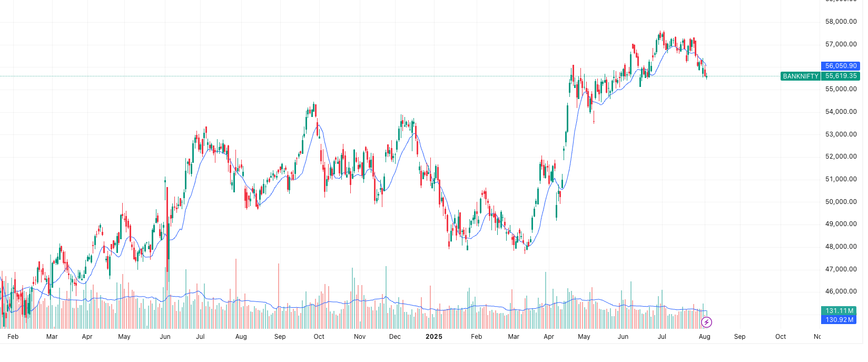Click the 53,000.00 price axis label
Image resolution: width=868 pixels, height=362 pixels.
pos(841,134)
